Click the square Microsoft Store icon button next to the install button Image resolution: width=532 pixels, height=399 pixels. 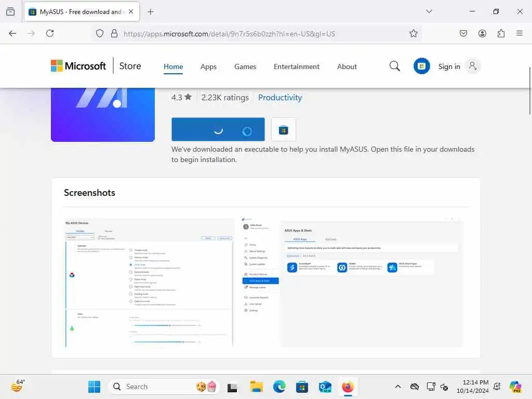point(284,129)
